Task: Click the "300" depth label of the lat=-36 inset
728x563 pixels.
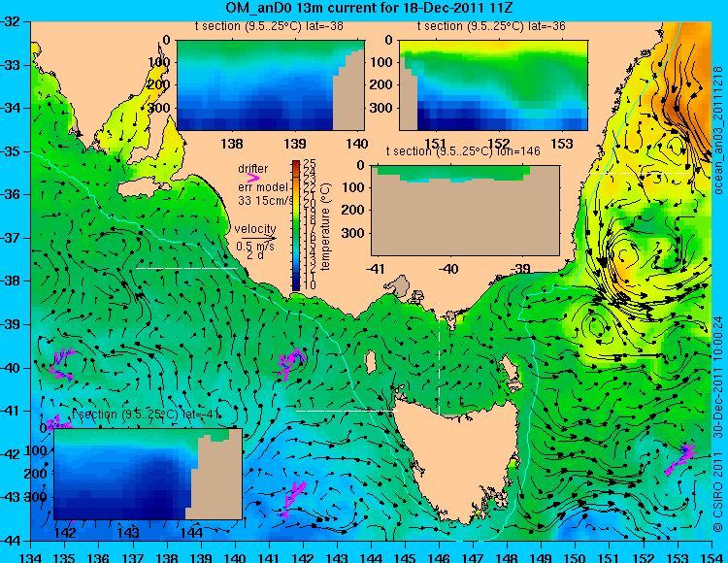Action: 382,108
